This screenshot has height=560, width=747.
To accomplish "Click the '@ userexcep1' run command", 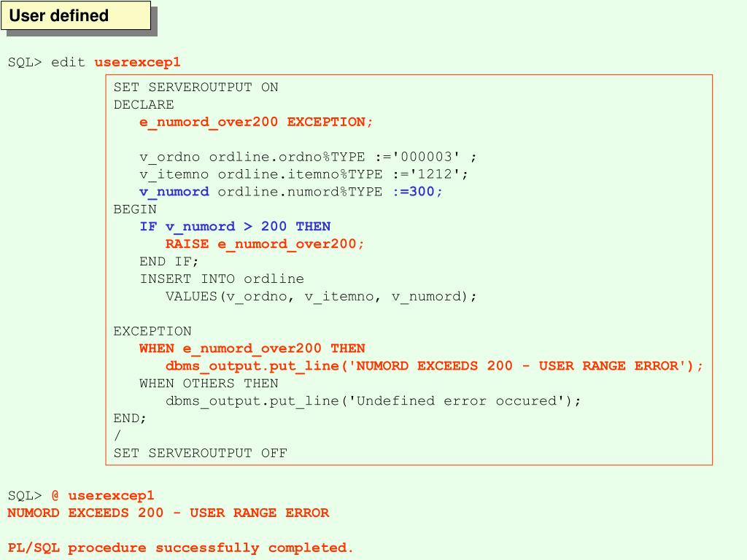I will [103, 496].
